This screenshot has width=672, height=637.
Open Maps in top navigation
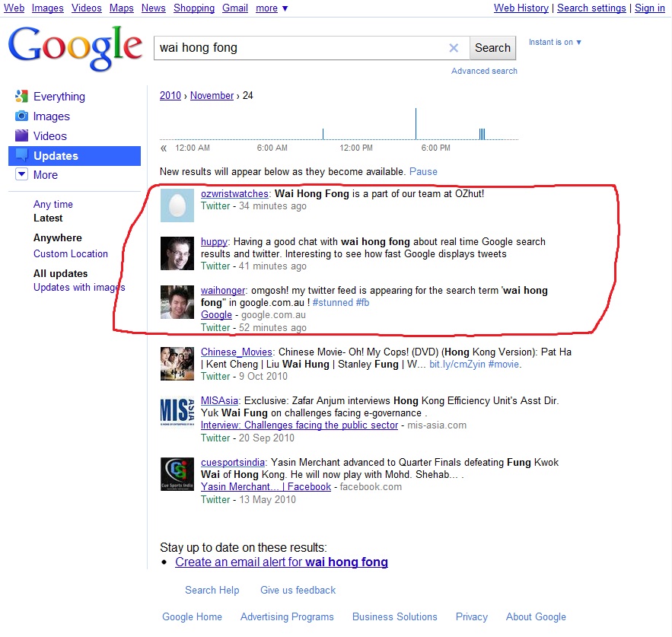(x=122, y=8)
